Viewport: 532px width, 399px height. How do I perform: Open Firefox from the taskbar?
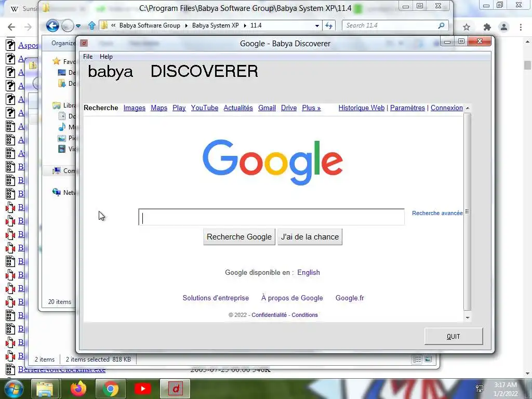tap(78, 389)
